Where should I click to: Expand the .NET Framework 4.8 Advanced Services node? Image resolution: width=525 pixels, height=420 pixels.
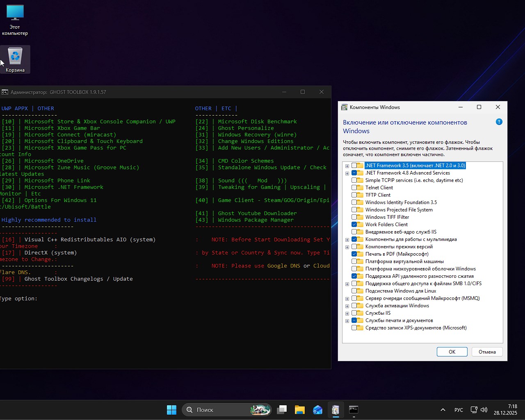point(347,173)
